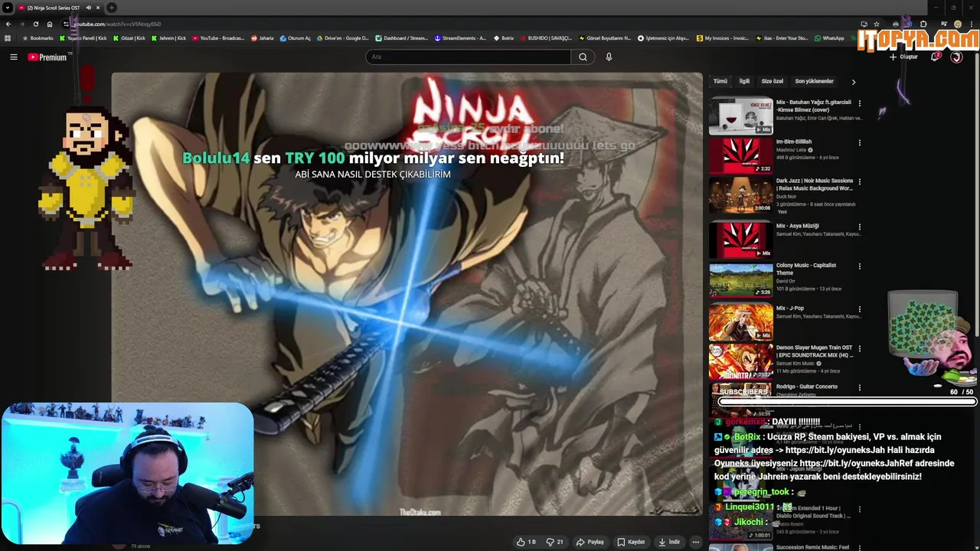
Task: Like the video with thumbs up
Action: (526, 542)
